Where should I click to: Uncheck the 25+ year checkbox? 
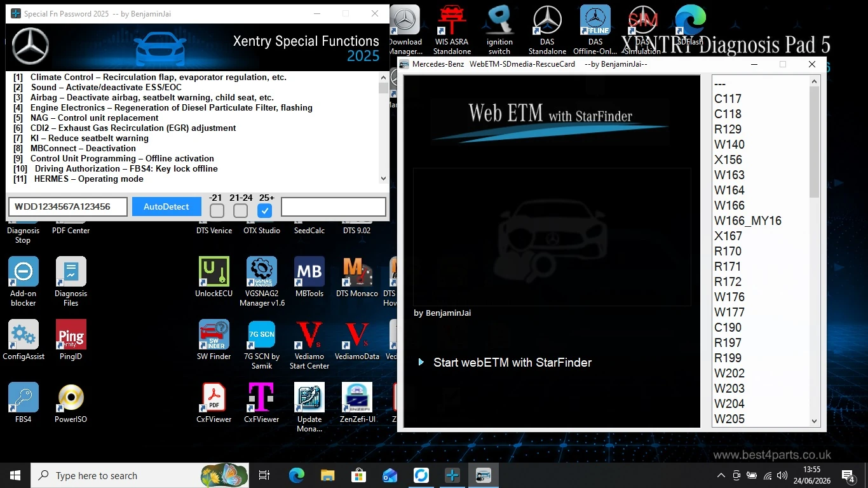pos(265,210)
